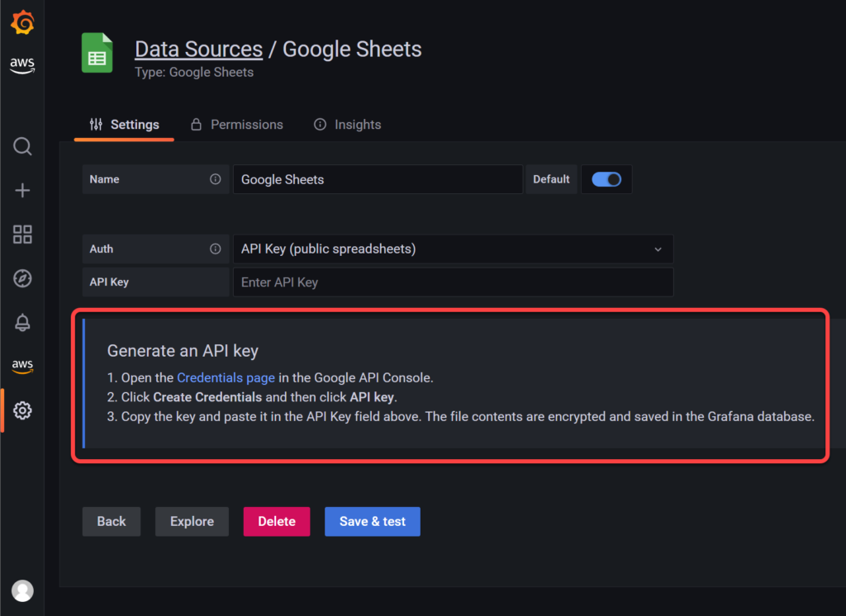Click the info icon beside Auth field

[216, 249]
